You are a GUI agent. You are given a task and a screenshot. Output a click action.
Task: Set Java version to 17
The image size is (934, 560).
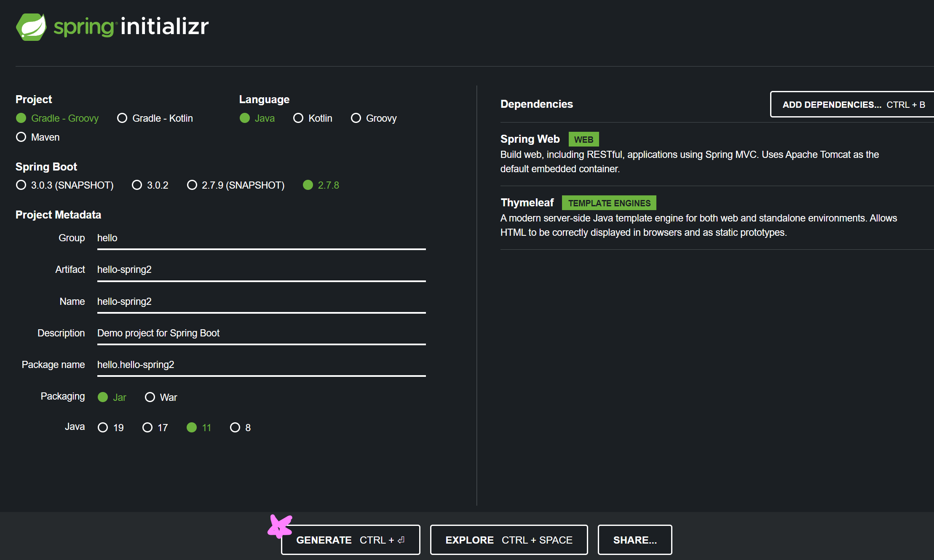(147, 428)
